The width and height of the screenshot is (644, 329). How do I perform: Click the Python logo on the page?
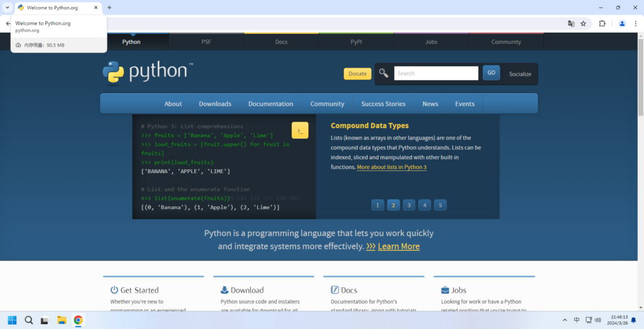[x=147, y=73]
